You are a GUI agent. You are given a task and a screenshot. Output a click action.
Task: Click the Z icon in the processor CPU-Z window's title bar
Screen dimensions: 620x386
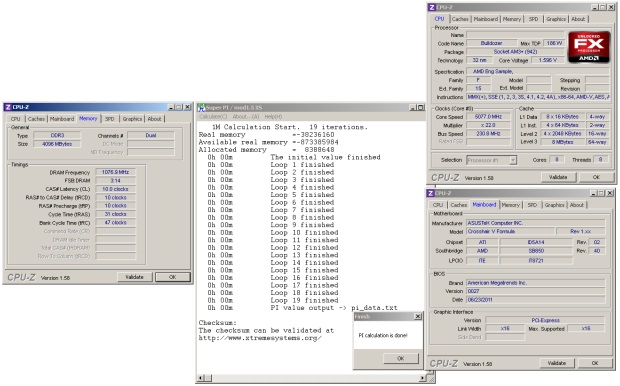point(432,7)
